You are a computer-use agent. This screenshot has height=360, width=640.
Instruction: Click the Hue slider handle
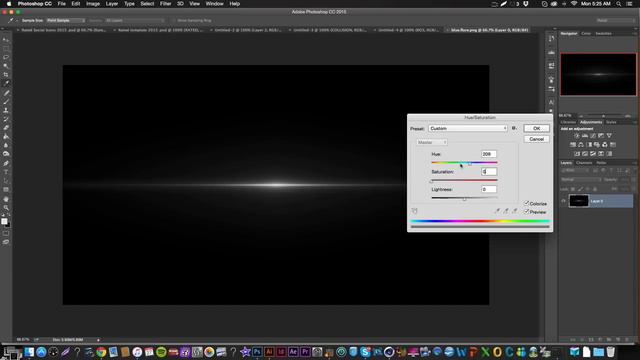pos(470,163)
